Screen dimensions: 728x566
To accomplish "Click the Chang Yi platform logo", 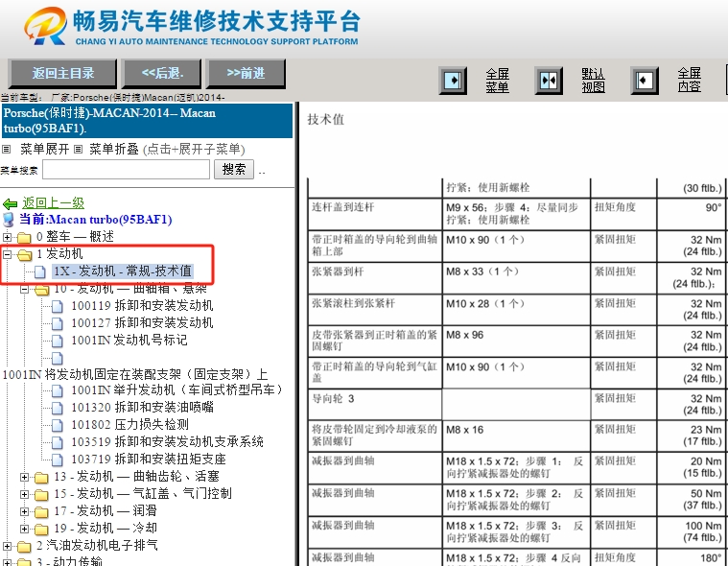I will pos(45,26).
